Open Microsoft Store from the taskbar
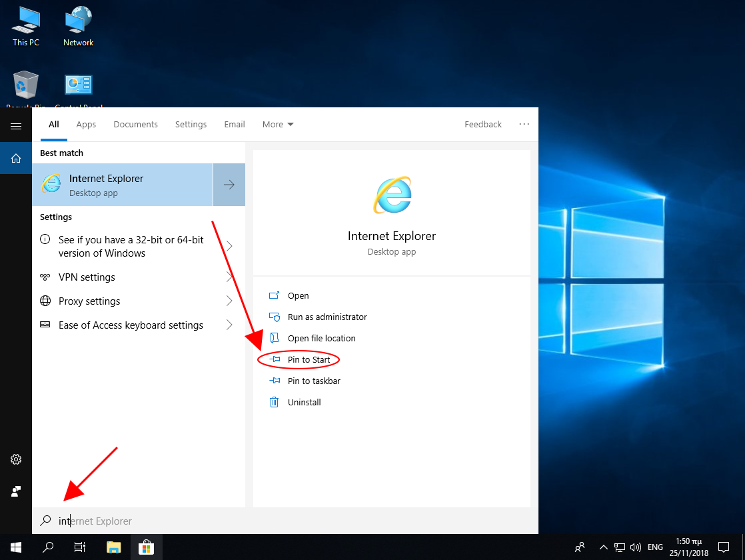This screenshot has width=745, height=560. point(146,547)
